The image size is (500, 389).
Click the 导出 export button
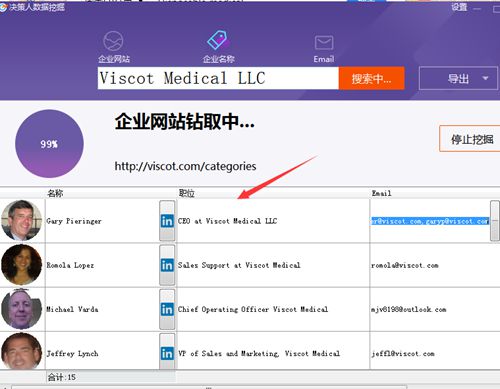click(458, 78)
